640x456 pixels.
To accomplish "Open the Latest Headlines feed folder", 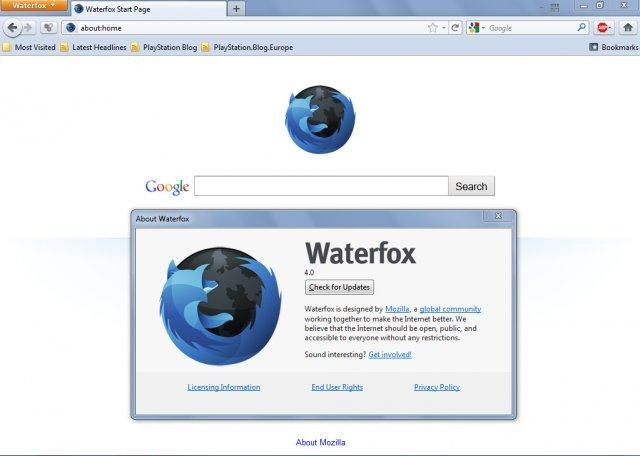I will point(93,47).
